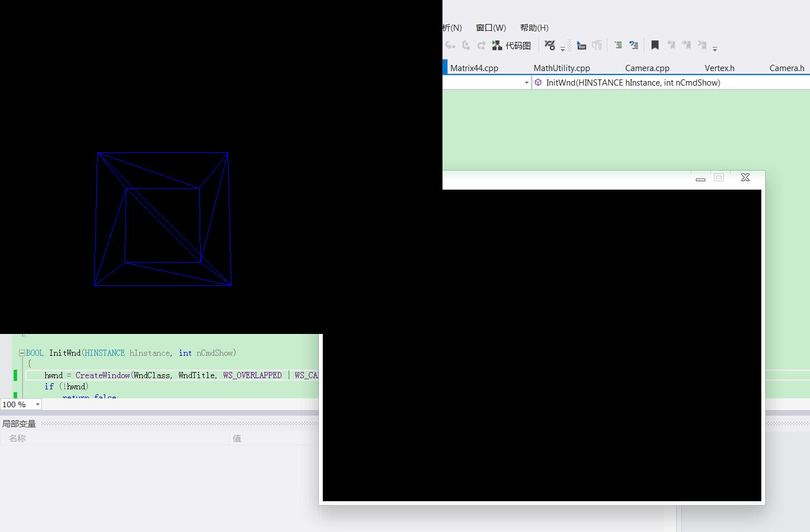Click the 代码图 code map button

[511, 45]
